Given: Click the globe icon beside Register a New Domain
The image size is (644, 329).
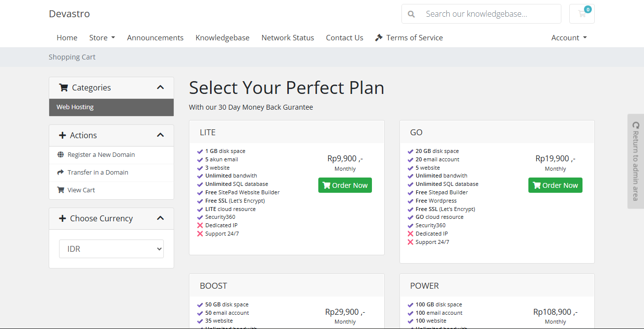Looking at the screenshot, I should tap(61, 155).
